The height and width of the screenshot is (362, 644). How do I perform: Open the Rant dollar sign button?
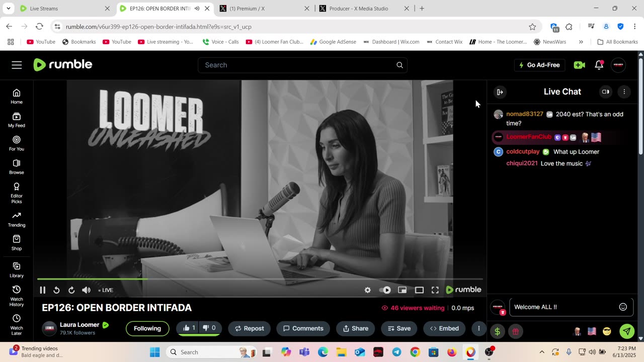497,331
